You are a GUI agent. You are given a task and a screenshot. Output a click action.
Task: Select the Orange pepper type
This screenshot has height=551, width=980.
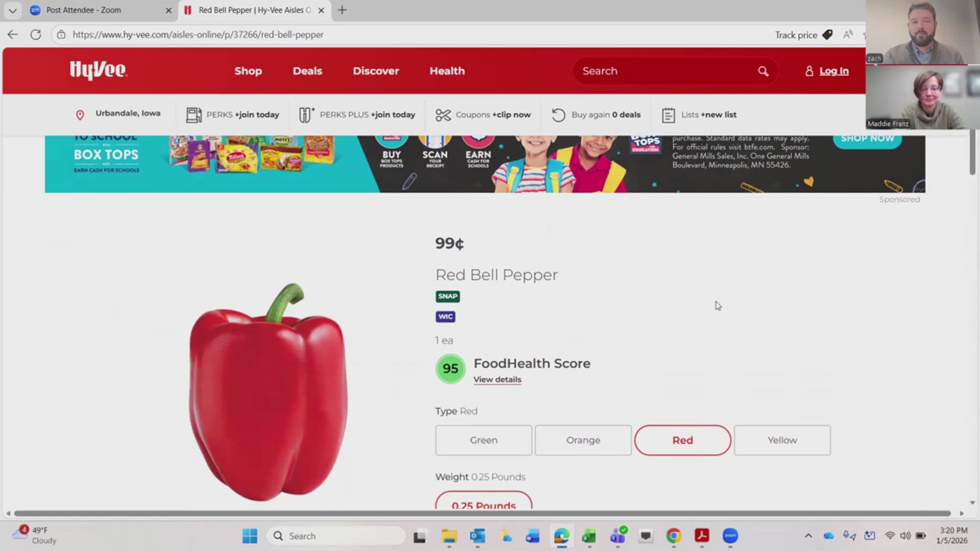[x=583, y=440]
